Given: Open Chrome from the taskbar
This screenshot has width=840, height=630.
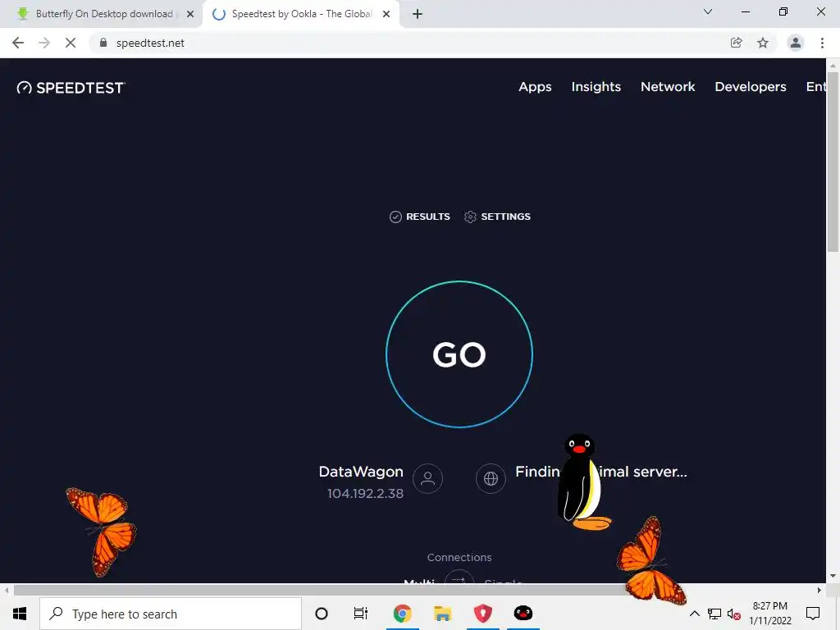Looking at the screenshot, I should pyautogui.click(x=402, y=614).
